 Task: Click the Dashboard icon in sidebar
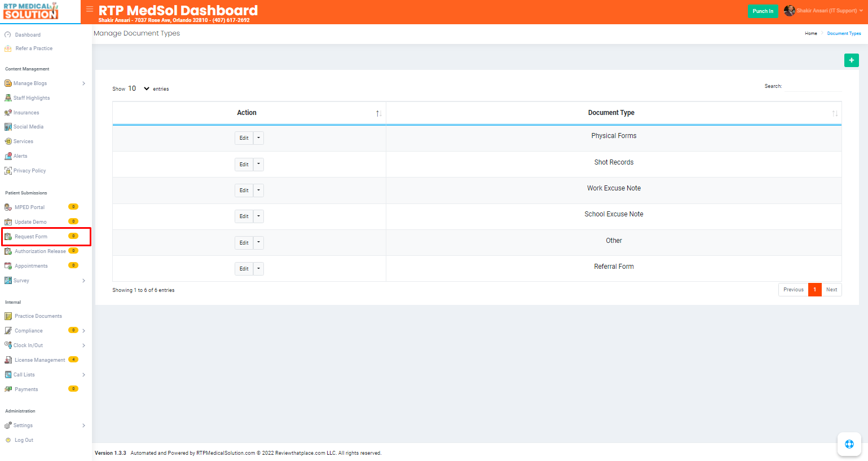[x=8, y=35]
